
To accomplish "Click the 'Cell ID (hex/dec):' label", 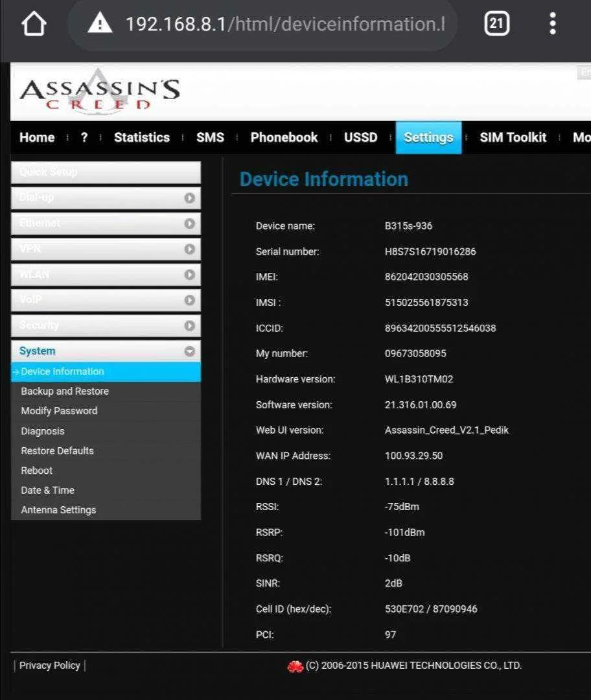I will [294, 609].
